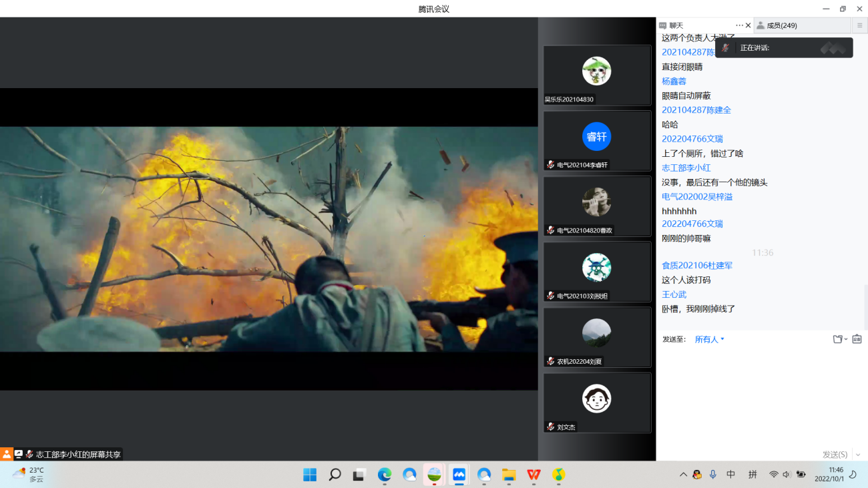This screenshot has height=488, width=868.
Task: Open the chat panel more options (…)
Action: coord(739,25)
